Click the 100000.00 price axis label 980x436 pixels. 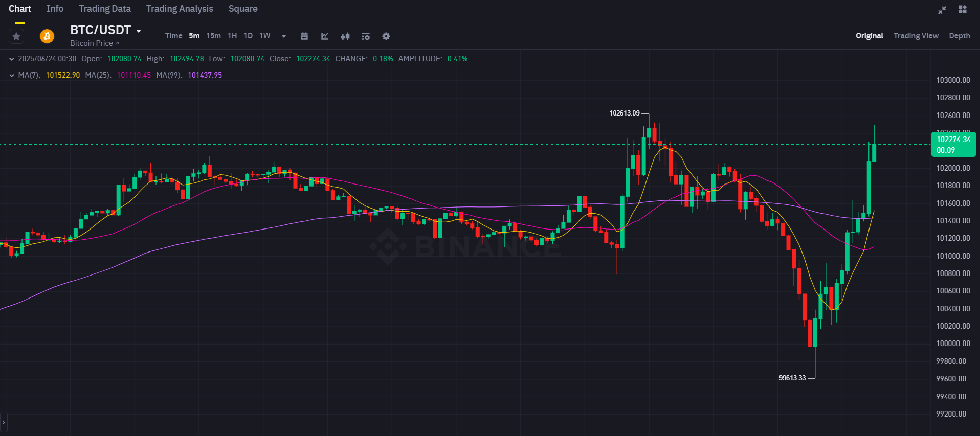[x=953, y=343]
